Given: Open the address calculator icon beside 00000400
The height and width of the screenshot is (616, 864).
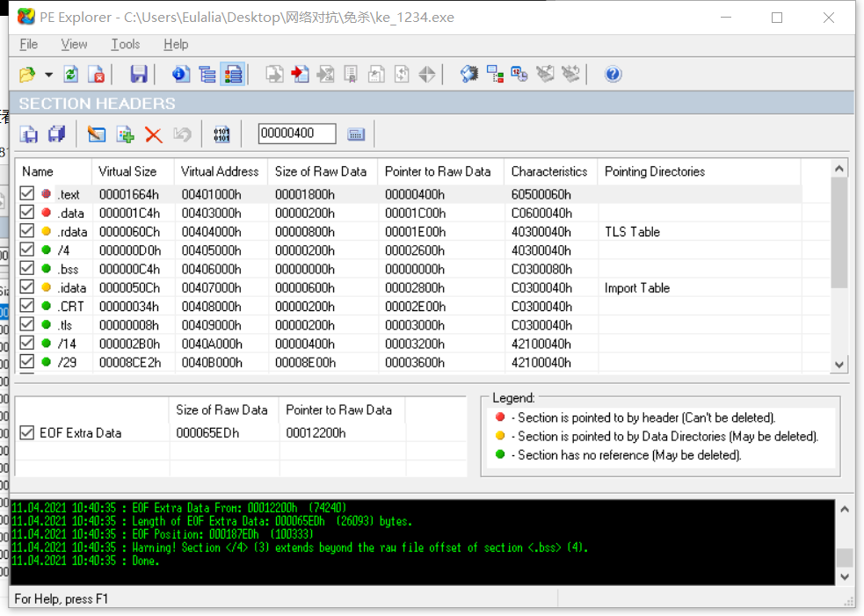Looking at the screenshot, I should click(356, 134).
